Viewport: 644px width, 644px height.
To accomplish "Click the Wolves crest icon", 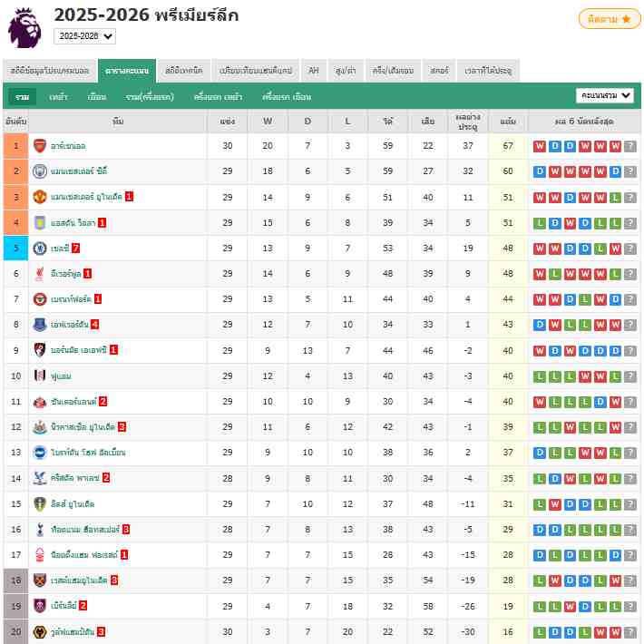I will tap(39, 631).
